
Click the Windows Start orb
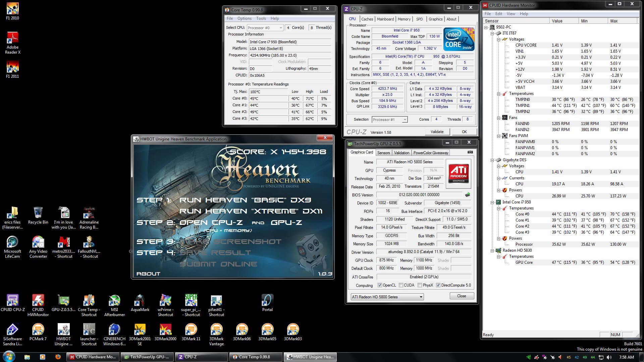(9, 357)
